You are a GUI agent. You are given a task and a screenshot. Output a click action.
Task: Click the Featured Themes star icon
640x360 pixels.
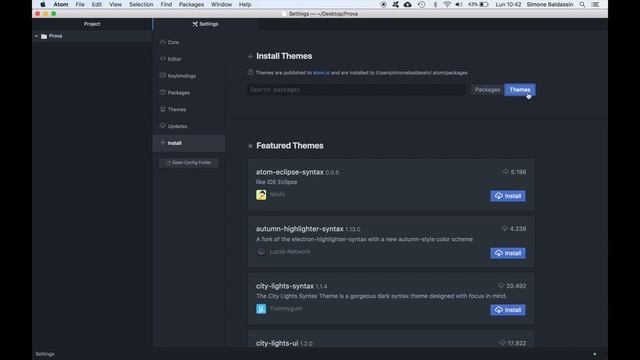pyautogui.click(x=250, y=146)
